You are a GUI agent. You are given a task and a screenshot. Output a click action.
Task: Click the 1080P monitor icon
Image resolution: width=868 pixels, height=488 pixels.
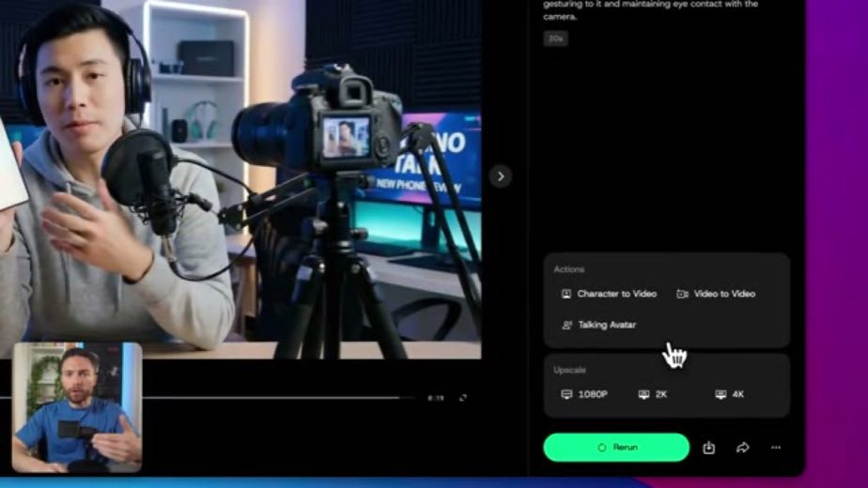[x=566, y=394]
